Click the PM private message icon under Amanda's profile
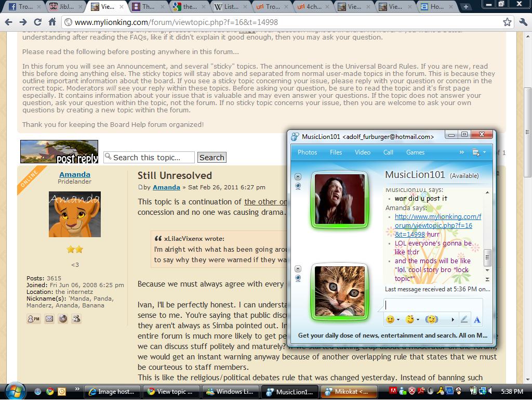 click(x=33, y=319)
